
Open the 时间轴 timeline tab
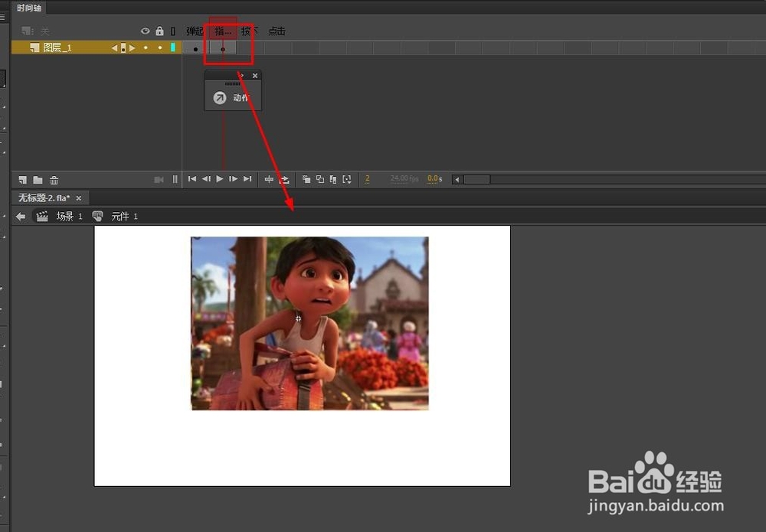[29, 8]
